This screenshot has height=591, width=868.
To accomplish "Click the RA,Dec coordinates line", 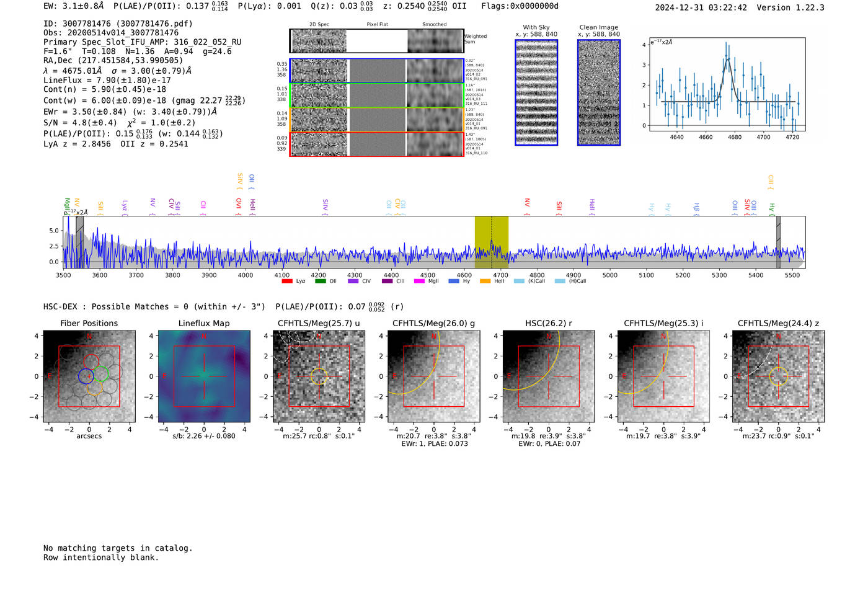I will point(113,61).
